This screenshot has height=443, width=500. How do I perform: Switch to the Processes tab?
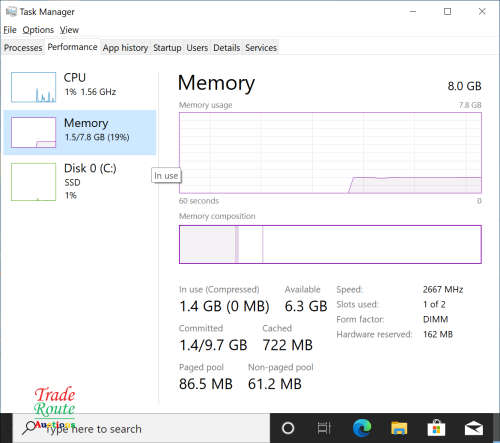(23, 48)
